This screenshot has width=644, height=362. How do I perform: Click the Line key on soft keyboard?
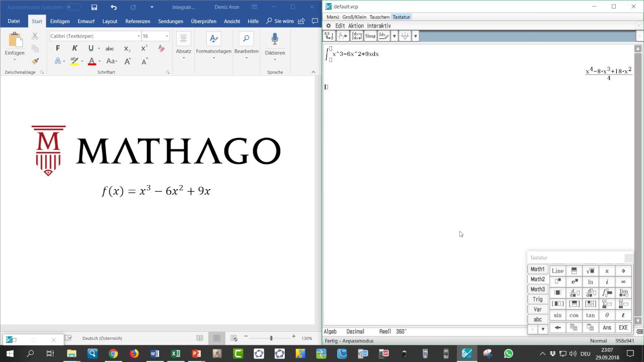(x=557, y=271)
